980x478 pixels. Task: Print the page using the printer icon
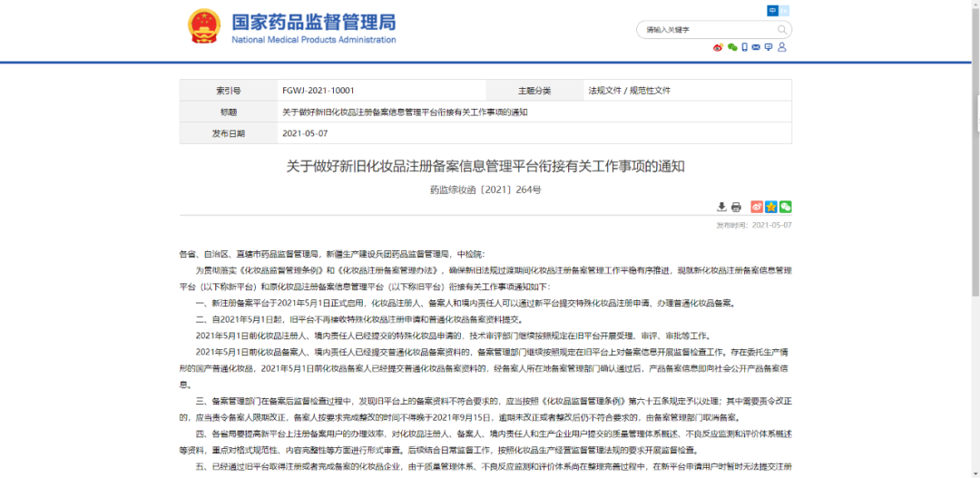[x=736, y=207]
